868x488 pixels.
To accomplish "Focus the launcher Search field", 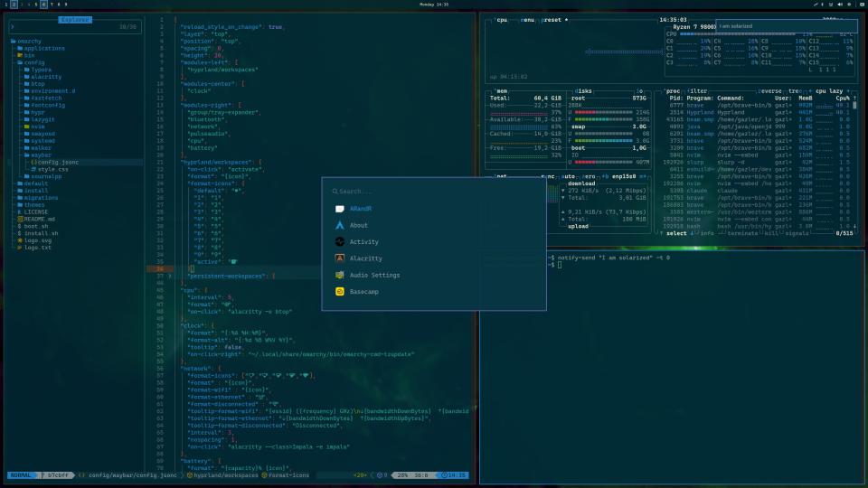I will (x=433, y=192).
